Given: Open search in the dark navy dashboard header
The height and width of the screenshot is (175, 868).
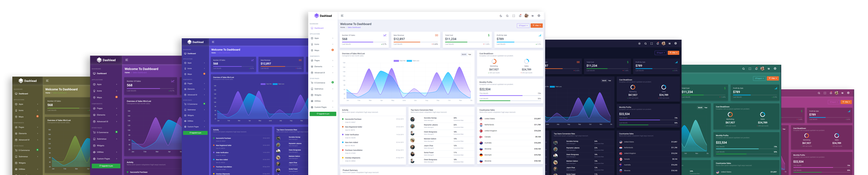Looking at the screenshot, I should [645, 43].
